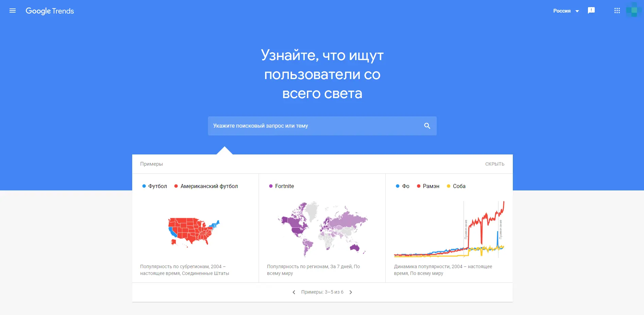Click the dropdown arrow beside Россия
The width and height of the screenshot is (644, 315).
577,11
